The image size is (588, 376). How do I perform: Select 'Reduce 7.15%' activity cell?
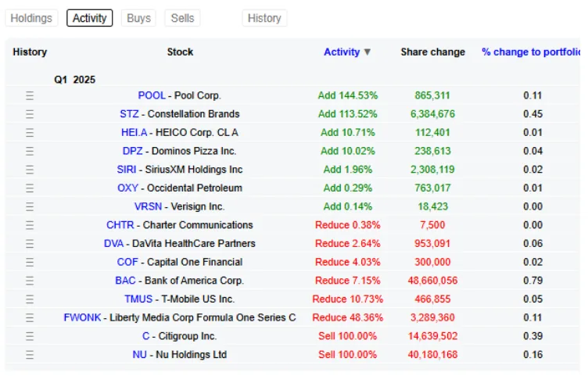(348, 281)
